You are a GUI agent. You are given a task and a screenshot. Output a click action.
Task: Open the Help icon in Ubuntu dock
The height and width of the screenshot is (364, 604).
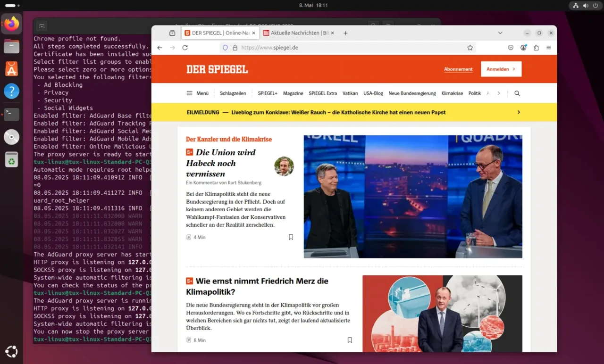coord(11,91)
